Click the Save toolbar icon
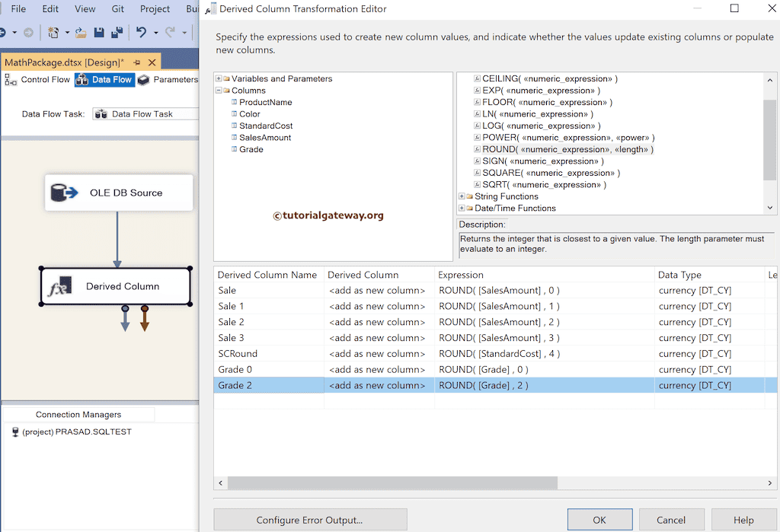This screenshot has width=780, height=532. coord(100,33)
